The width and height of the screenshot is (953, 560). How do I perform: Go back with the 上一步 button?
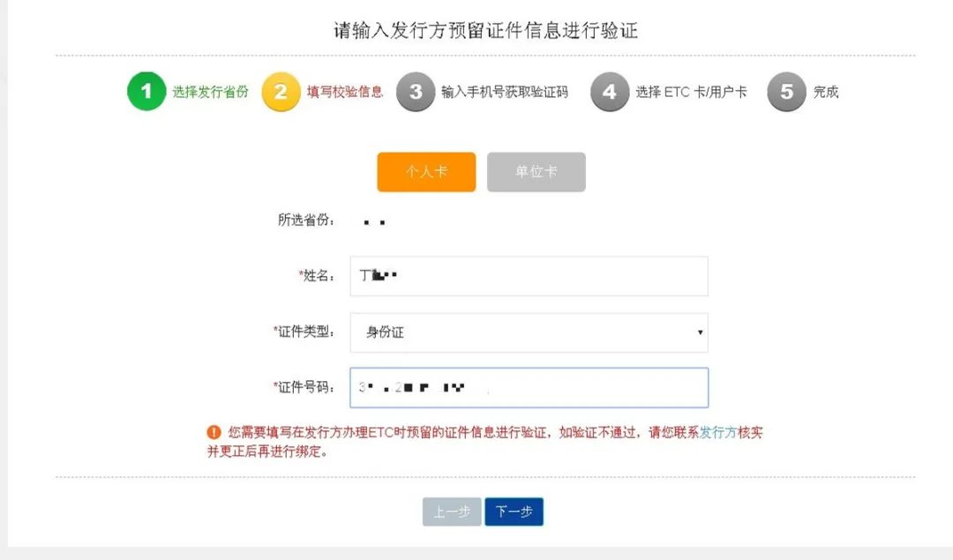point(452,511)
